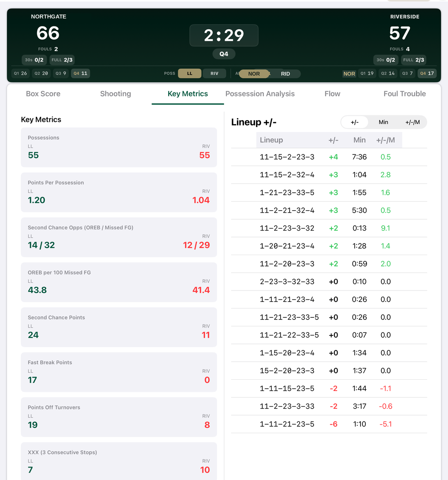This screenshot has width=448, height=480.
Task: Open the Possession Analysis tab
Action: coord(260,94)
